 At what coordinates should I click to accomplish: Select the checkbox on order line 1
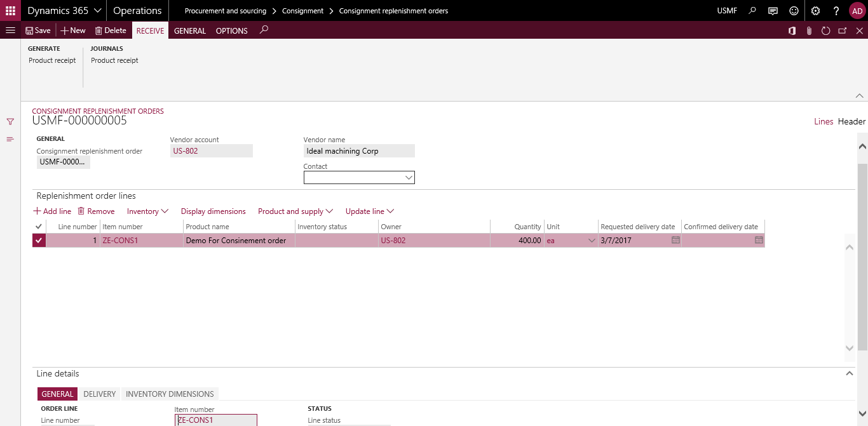pyautogui.click(x=39, y=240)
